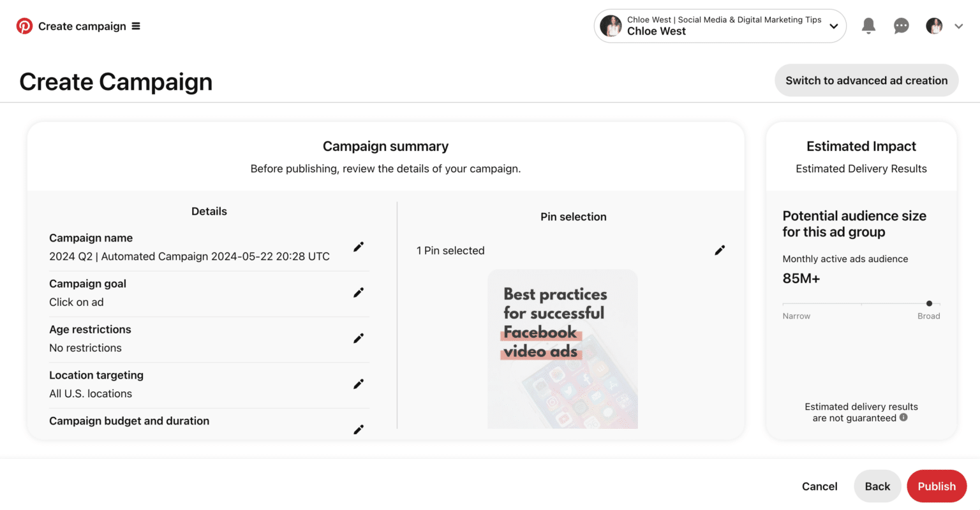Expand the profile options chevron at top right
The image size is (980, 510).
[x=958, y=26]
